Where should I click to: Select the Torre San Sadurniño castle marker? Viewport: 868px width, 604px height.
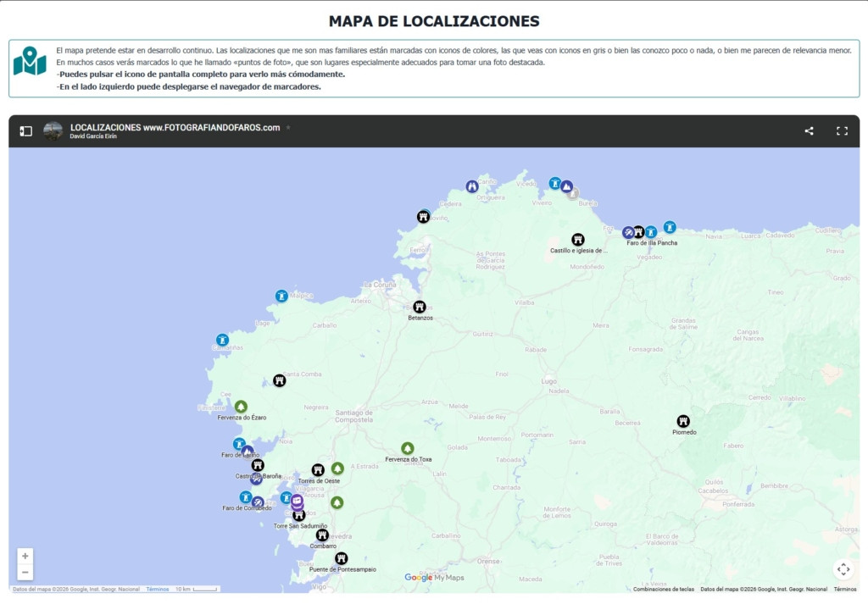coord(299,516)
